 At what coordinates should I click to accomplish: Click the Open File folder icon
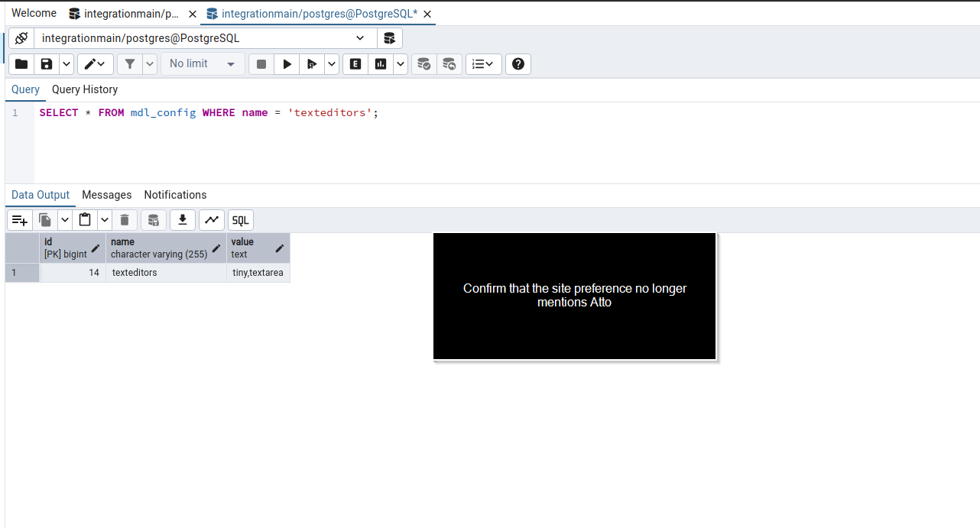coord(21,64)
